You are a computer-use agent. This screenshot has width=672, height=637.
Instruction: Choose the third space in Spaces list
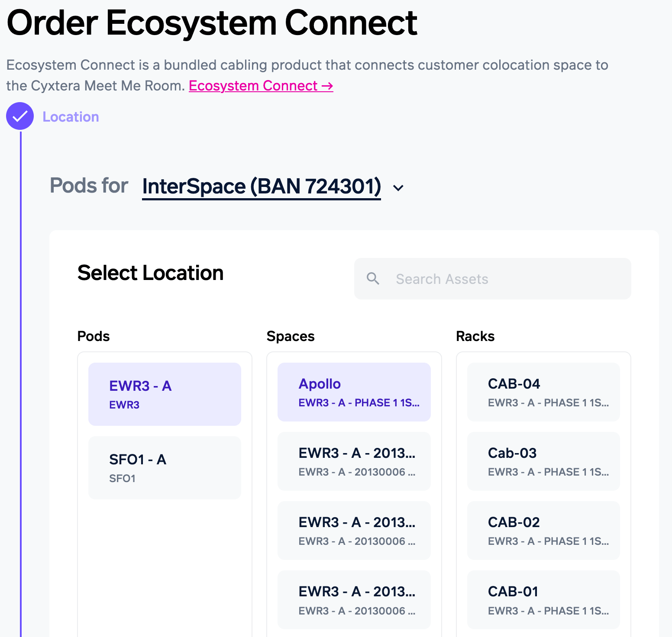[x=354, y=531]
